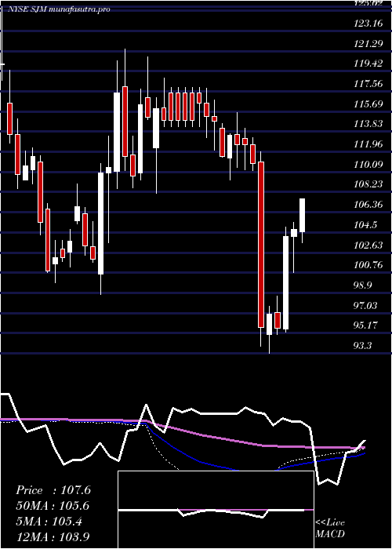
Task: Click the 5MA : 105.4 readout
Action: coord(49,522)
